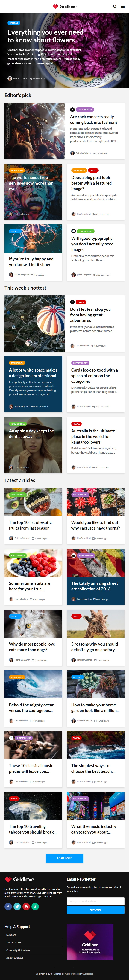The width and height of the screenshot is (129, 980).
Task: Open the Support footer menu item
Action: [x=11, y=935]
